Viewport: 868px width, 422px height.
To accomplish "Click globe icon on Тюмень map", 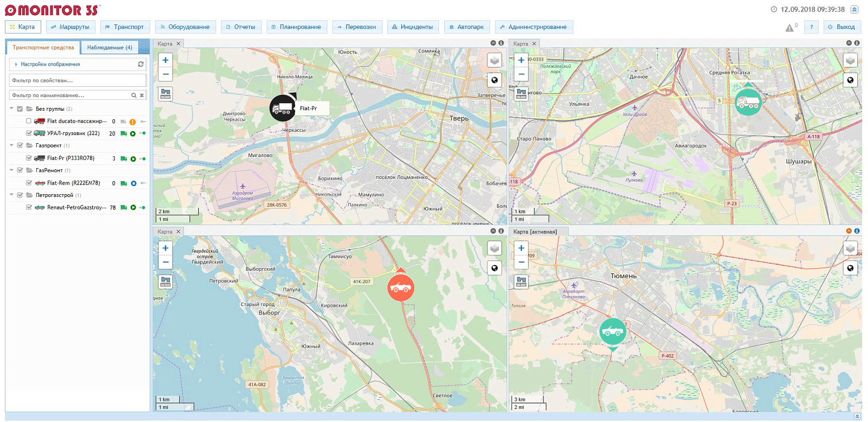I will tap(850, 268).
